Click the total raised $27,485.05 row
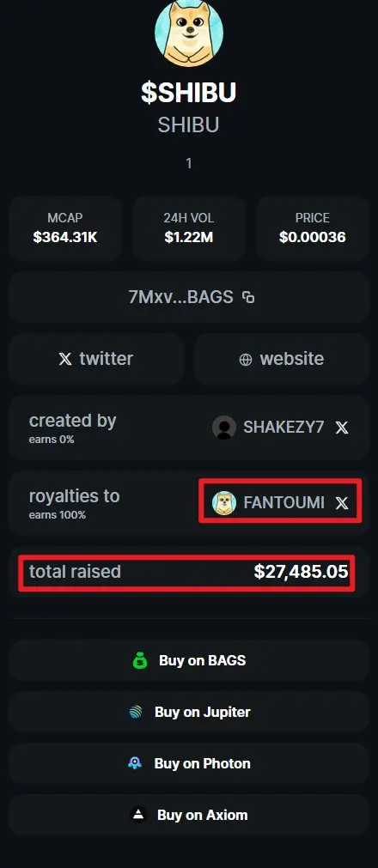Viewport: 378px width, 868px height. coord(189,572)
